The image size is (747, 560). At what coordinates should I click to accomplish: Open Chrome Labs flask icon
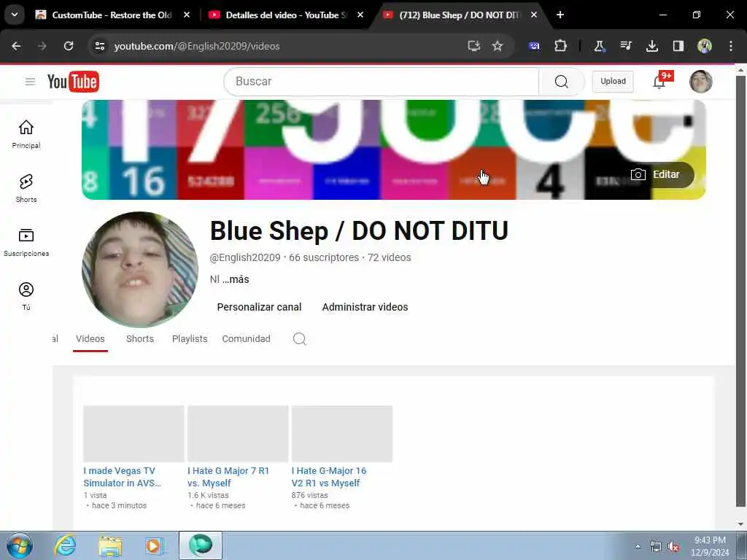pyautogui.click(x=600, y=46)
